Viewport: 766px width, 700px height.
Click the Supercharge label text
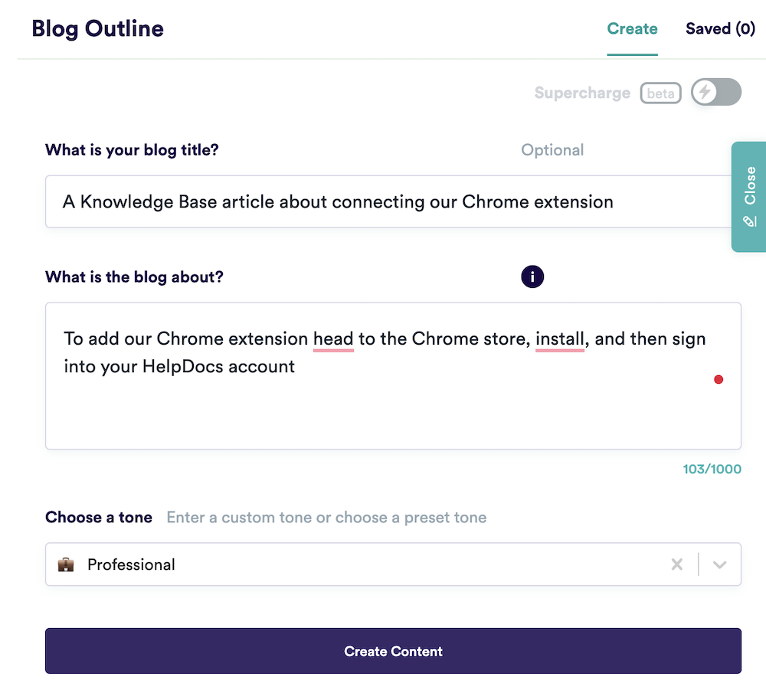click(x=582, y=93)
